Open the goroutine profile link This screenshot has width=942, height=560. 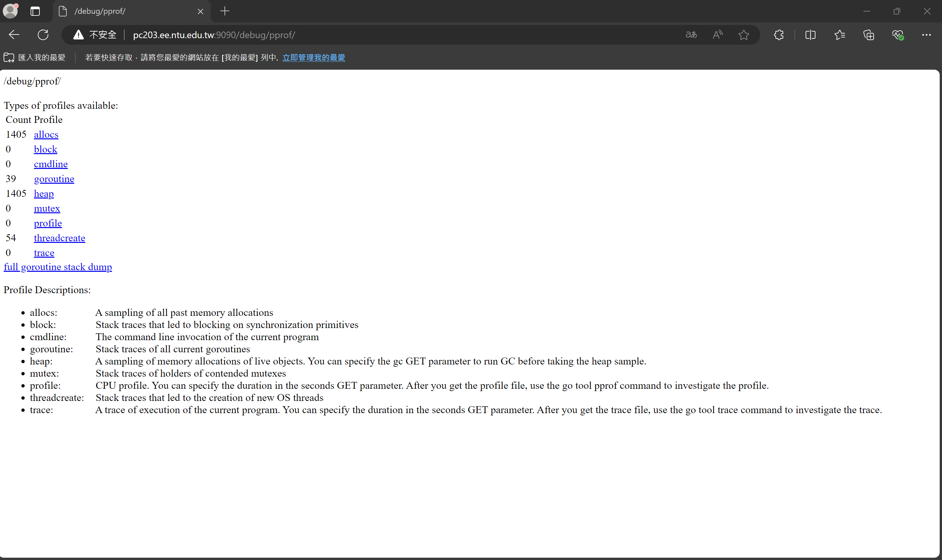click(x=54, y=179)
